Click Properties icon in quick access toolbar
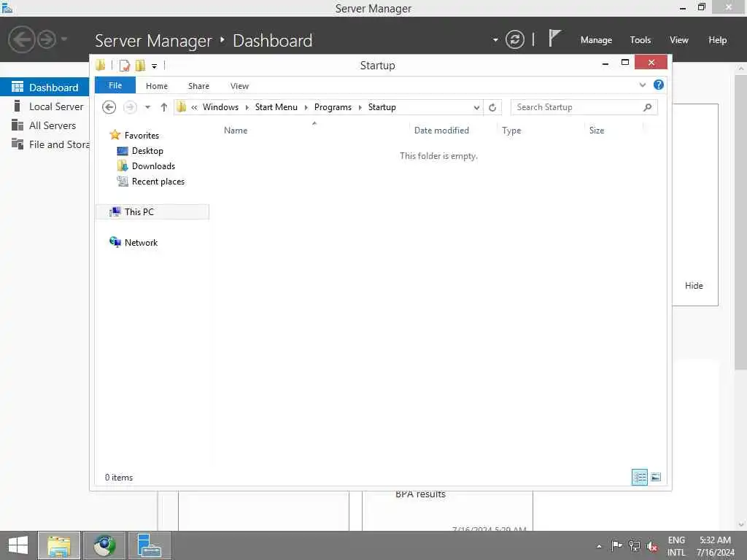Image resolution: width=747 pixels, height=560 pixels. click(x=124, y=65)
